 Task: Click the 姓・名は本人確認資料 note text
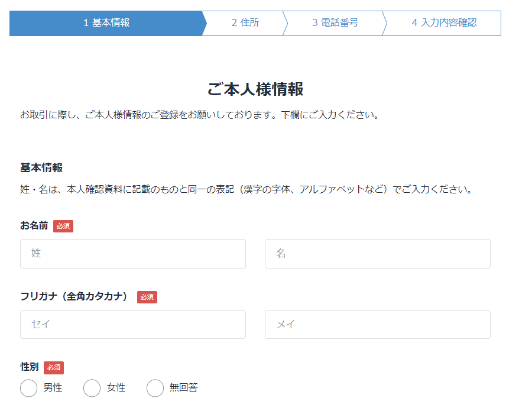tap(246, 189)
